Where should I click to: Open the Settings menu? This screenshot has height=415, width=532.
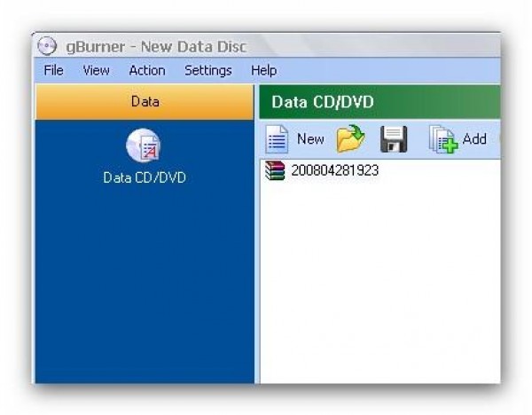point(208,71)
